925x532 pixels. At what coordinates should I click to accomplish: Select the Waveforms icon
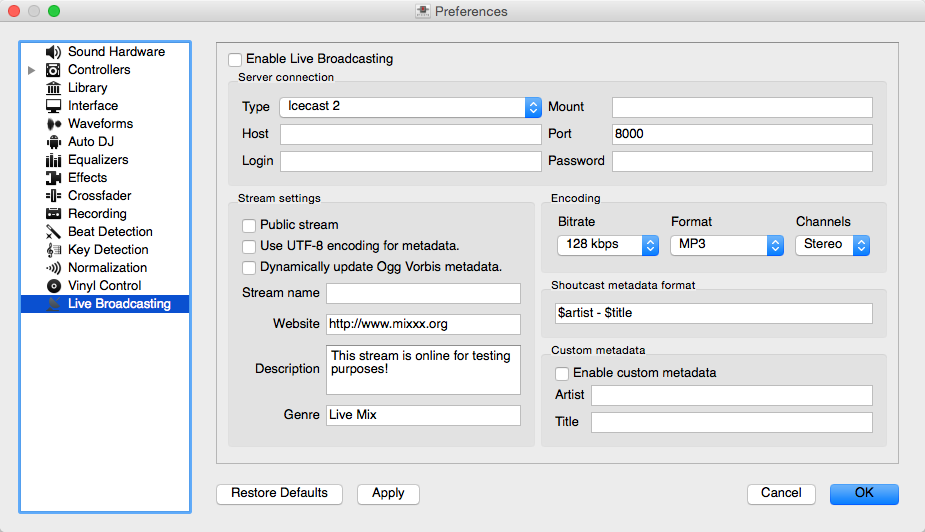pyautogui.click(x=54, y=124)
